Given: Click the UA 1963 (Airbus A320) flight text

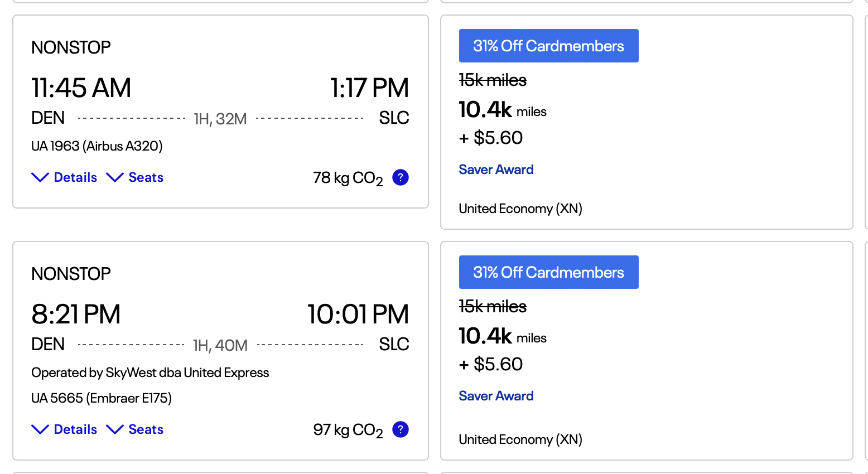Looking at the screenshot, I should (97, 146).
